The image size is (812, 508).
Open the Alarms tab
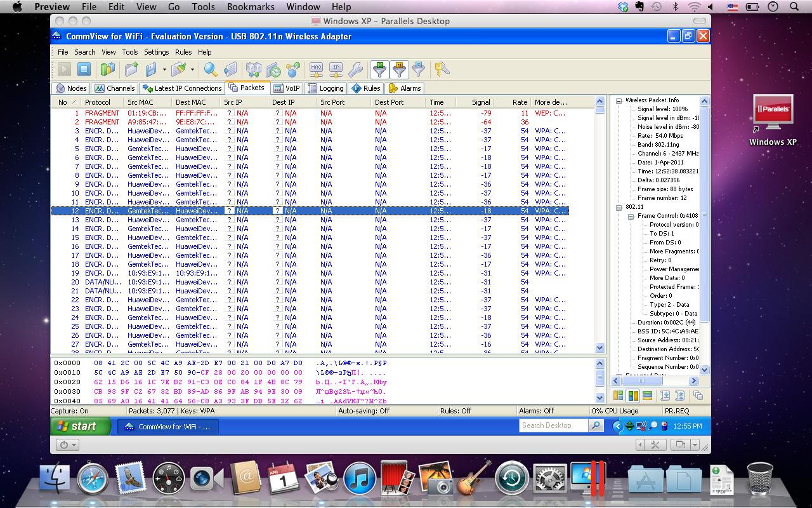point(405,88)
